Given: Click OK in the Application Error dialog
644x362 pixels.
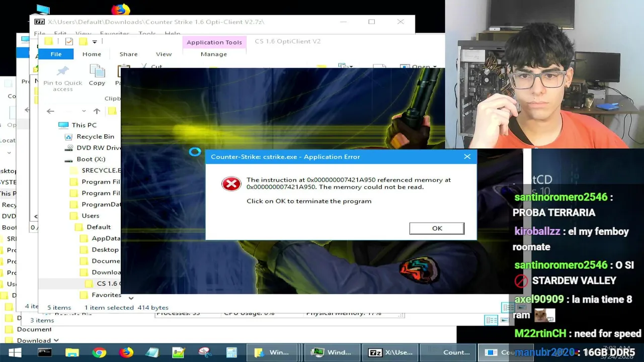Looking at the screenshot, I should pyautogui.click(x=437, y=228).
